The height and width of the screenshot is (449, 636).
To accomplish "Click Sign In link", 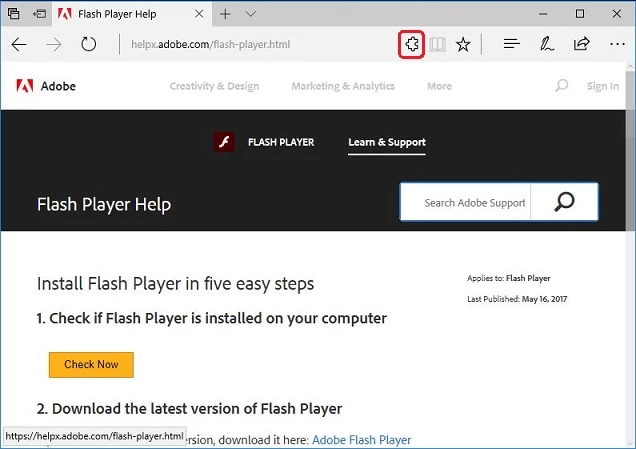I will pyautogui.click(x=603, y=86).
